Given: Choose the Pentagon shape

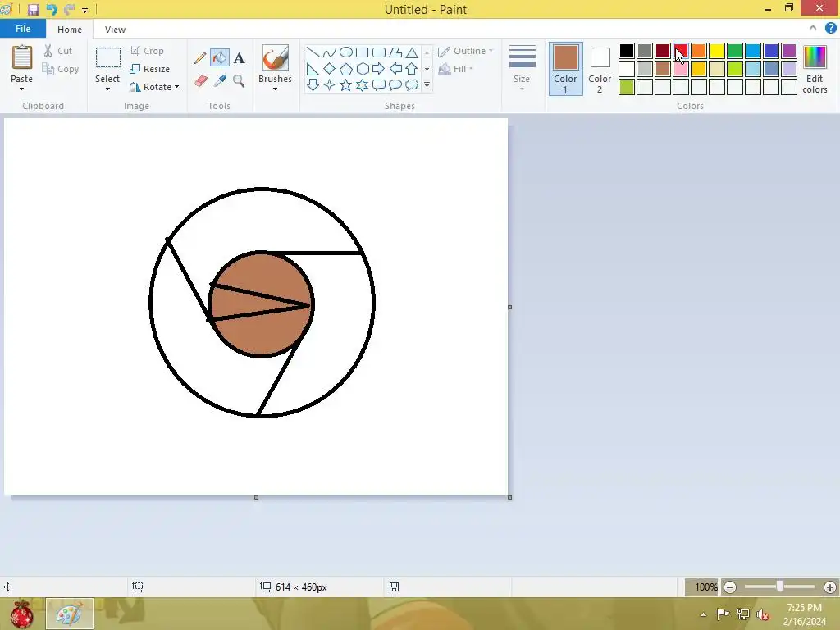Looking at the screenshot, I should [x=346, y=69].
